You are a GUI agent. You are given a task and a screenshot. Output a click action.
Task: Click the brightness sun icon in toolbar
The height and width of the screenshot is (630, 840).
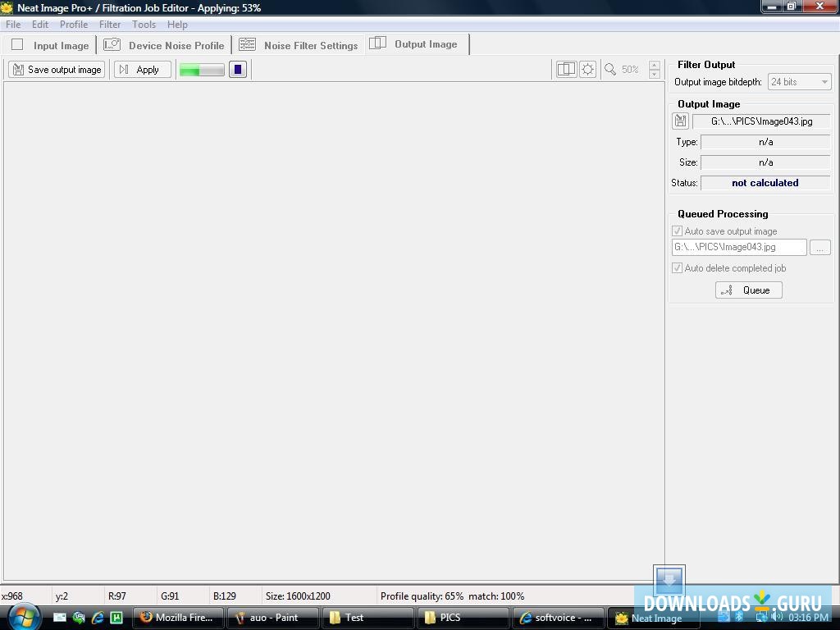coord(587,70)
